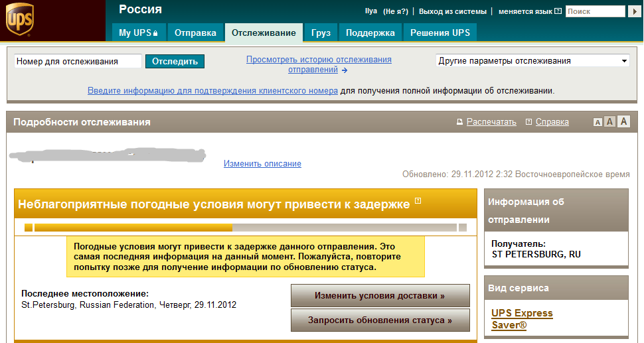Go to the Поддержка tab

click(x=370, y=33)
